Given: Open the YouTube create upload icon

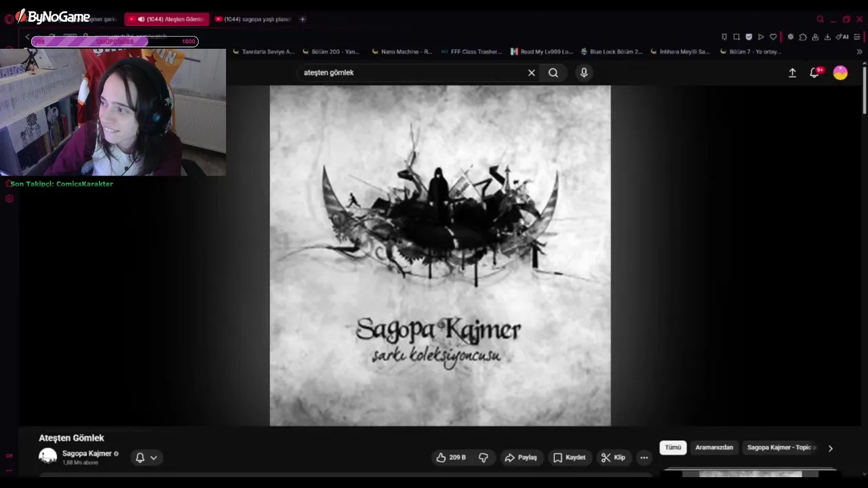Looking at the screenshot, I should coord(792,73).
